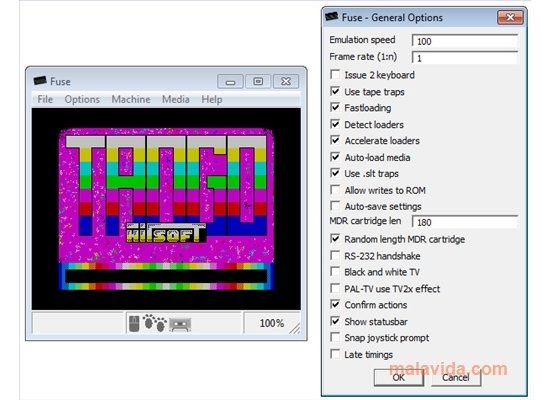Viewport: 550px width, 400px height.
Task: Open the File menu
Action: [45, 99]
